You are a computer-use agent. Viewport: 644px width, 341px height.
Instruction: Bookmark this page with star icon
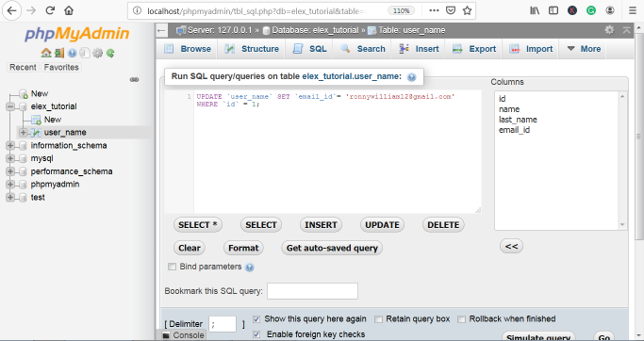[467, 10]
